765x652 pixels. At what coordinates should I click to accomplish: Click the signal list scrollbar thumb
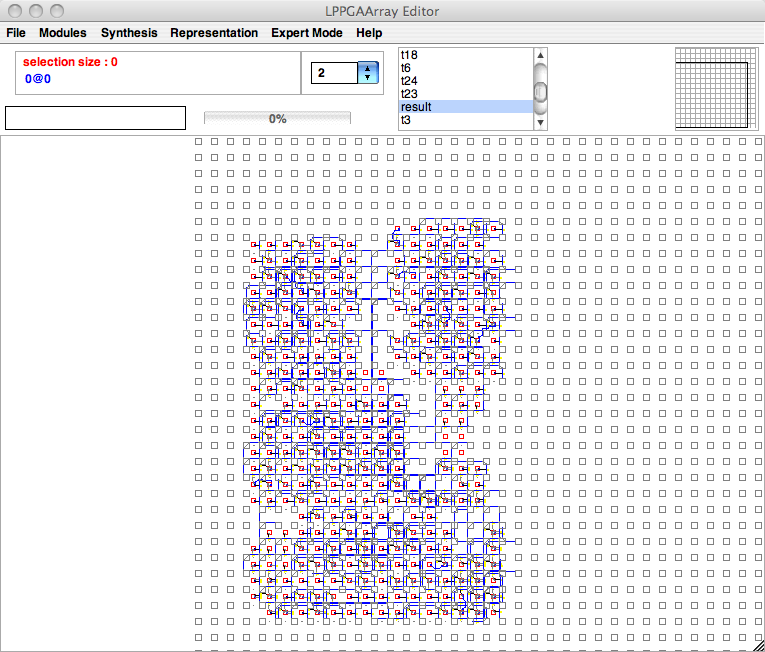(x=541, y=92)
